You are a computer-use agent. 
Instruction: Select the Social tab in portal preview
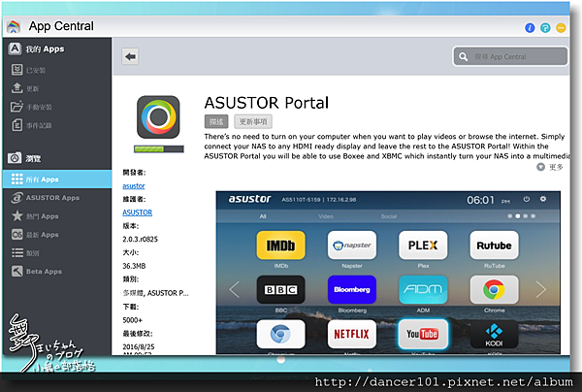pyautogui.click(x=389, y=216)
